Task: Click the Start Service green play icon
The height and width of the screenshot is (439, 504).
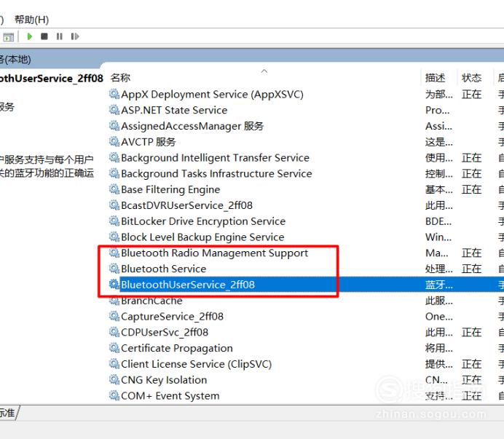Action: (x=30, y=36)
